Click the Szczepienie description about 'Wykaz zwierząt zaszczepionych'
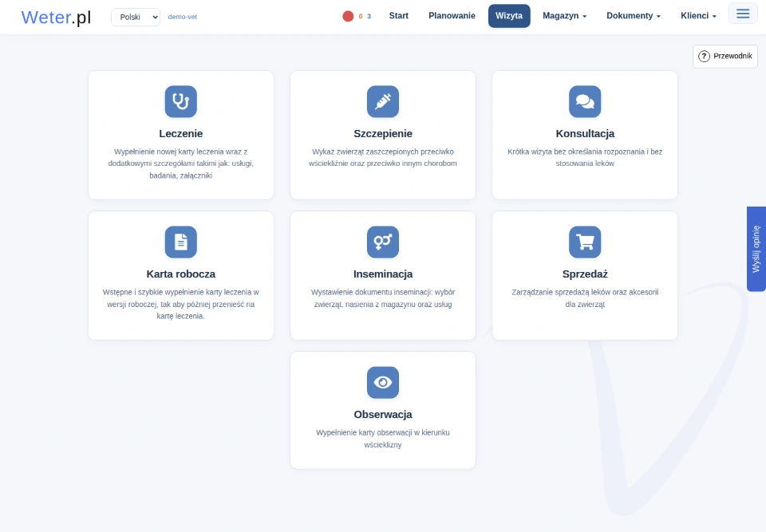The width and height of the screenshot is (766, 532). point(383,158)
